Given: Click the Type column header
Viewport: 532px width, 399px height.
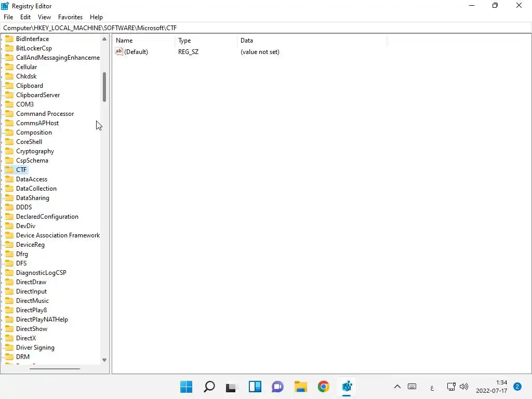Looking at the screenshot, I should pos(206,41).
